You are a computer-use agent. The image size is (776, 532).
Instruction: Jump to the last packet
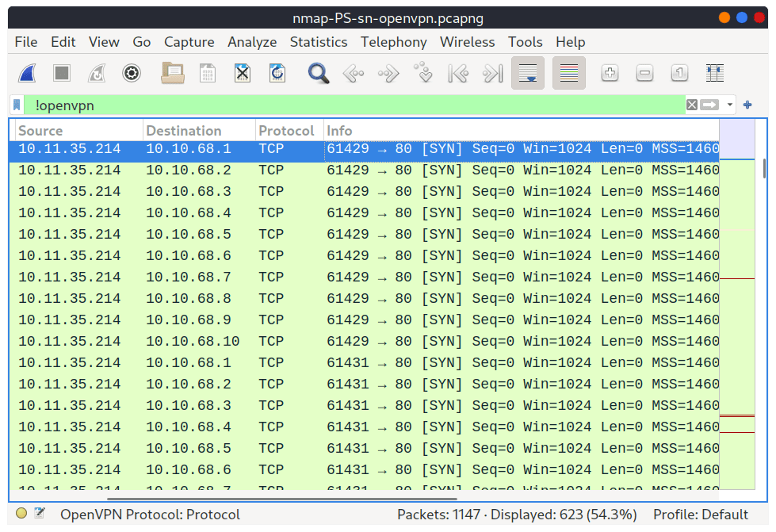pyautogui.click(x=493, y=73)
